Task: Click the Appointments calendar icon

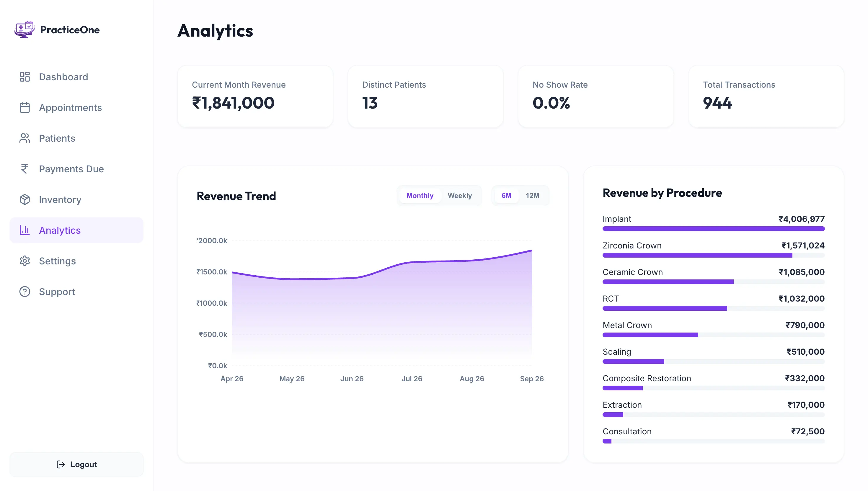Action: pos(25,108)
